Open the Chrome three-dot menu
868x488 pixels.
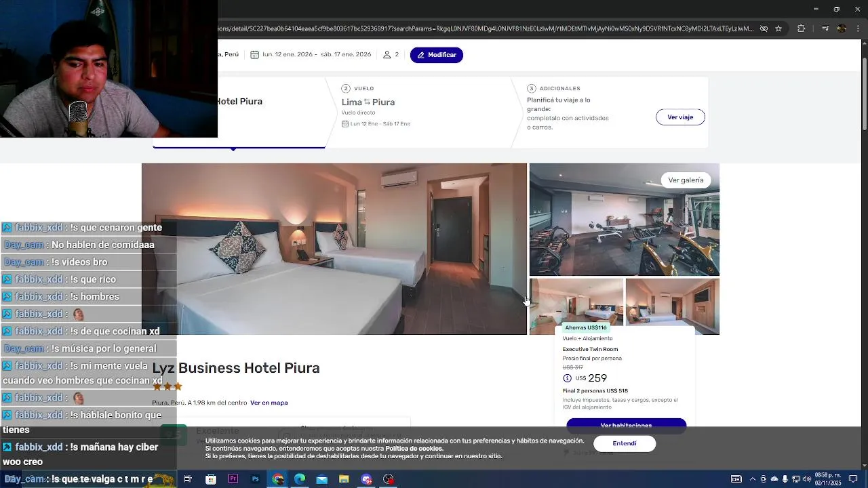pyautogui.click(x=859, y=28)
